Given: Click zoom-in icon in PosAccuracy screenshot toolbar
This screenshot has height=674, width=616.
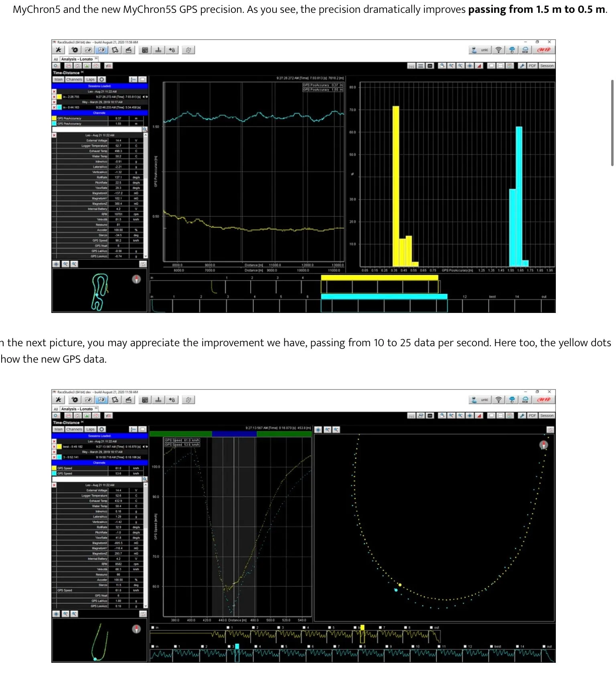Looking at the screenshot, I should tap(451, 66).
